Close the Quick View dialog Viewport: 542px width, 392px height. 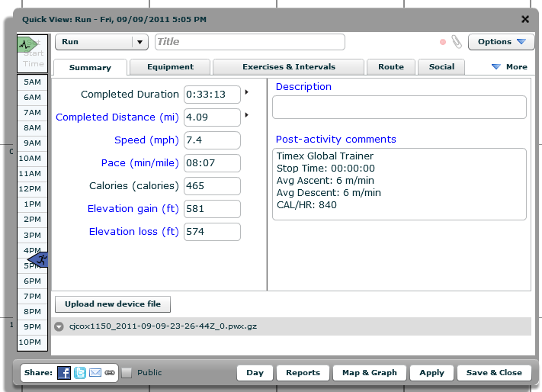524,19
